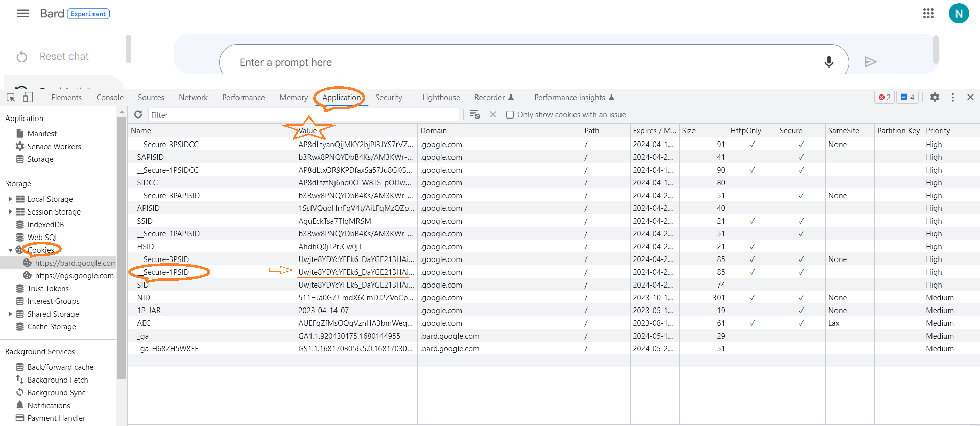Image resolution: width=980 pixels, height=426 pixels.
Task: Switch to the Security tab
Action: (x=389, y=97)
